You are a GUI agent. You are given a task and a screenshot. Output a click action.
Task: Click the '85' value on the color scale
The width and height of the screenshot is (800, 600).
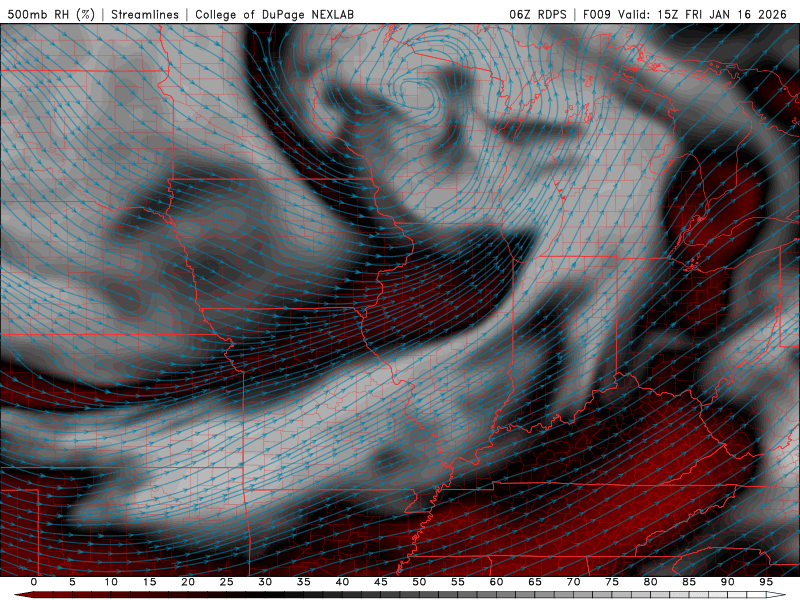coord(689,582)
